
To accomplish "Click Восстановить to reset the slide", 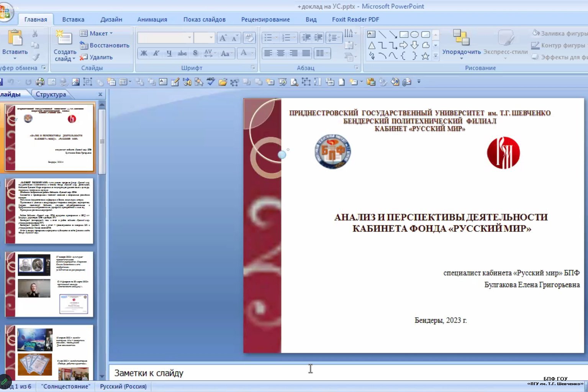I will click(x=105, y=45).
